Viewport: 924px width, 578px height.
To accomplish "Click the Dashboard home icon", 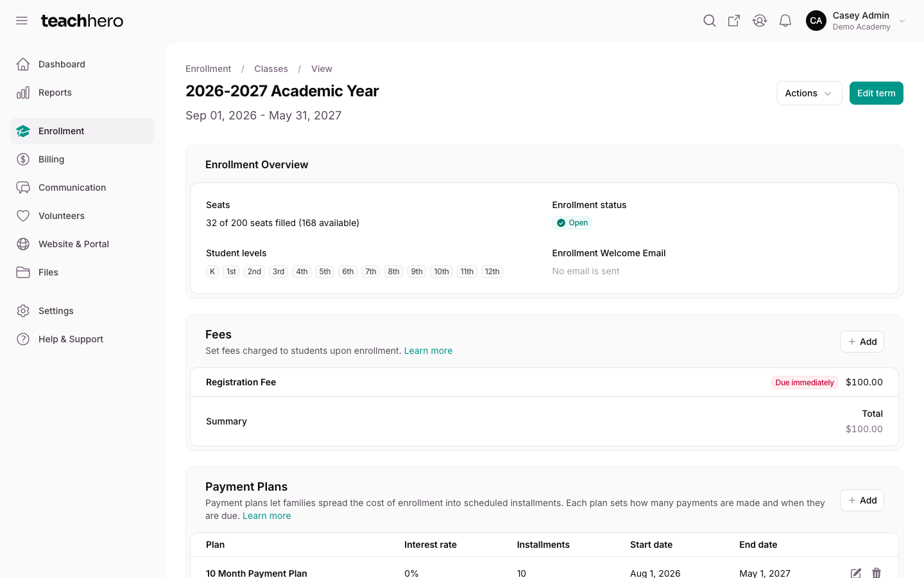I will pyautogui.click(x=23, y=64).
